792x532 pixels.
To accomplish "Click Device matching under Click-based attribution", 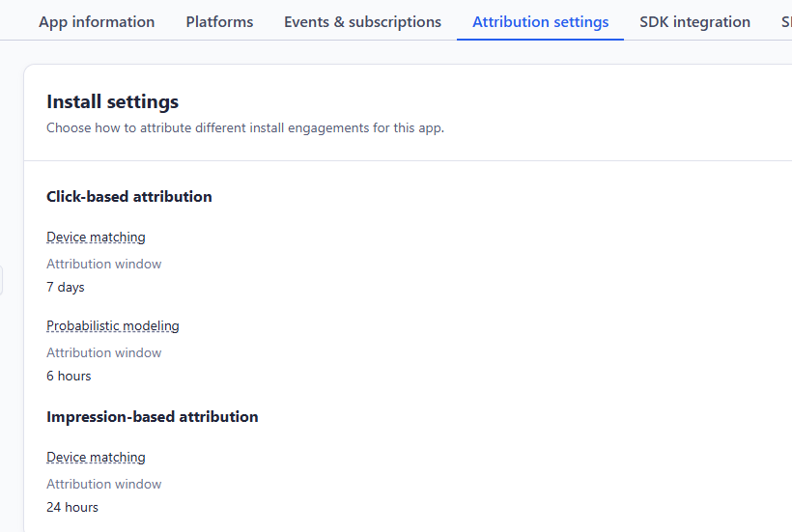I will point(96,237).
